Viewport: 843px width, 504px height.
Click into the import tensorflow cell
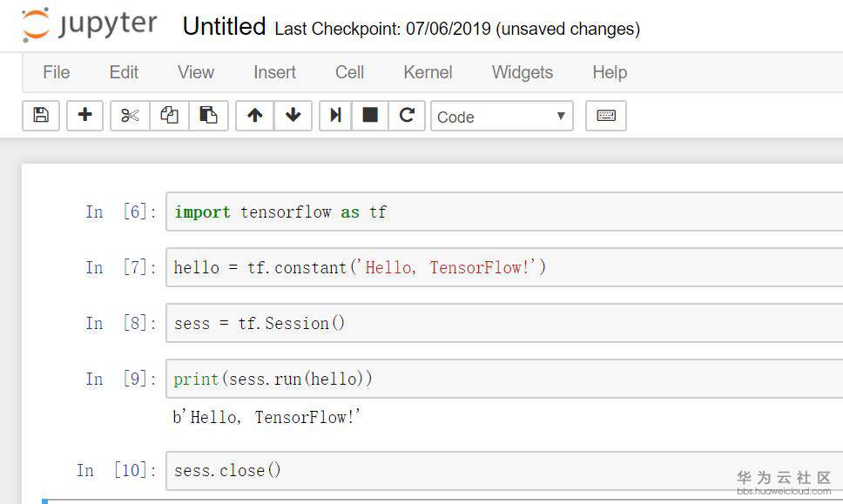pos(505,212)
